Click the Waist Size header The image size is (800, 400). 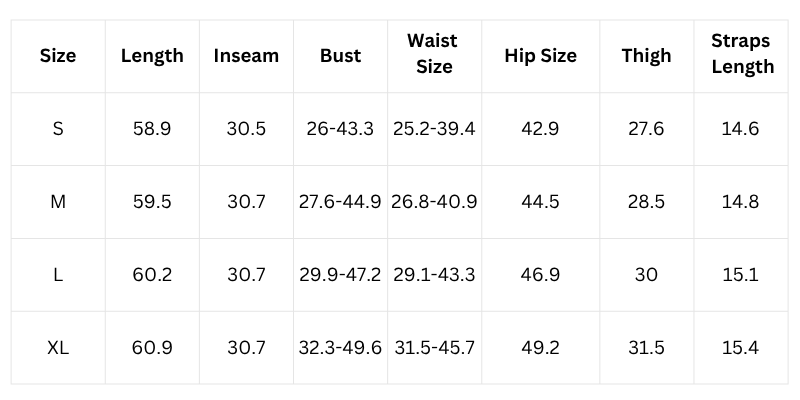pyautogui.click(x=433, y=55)
